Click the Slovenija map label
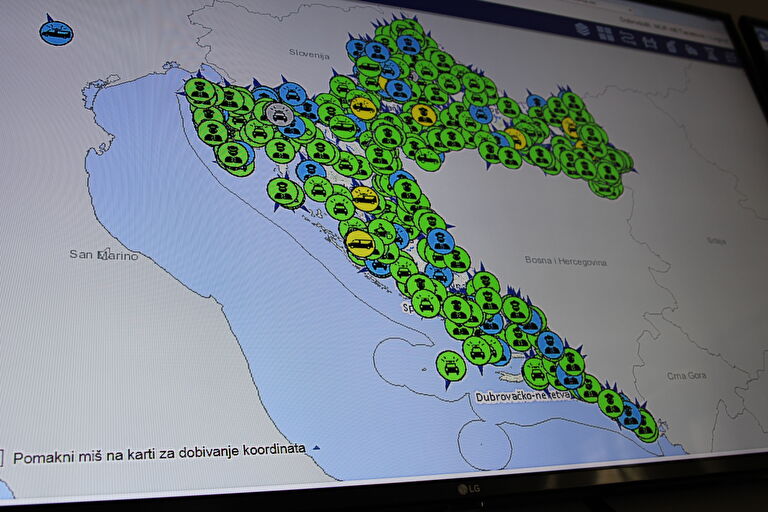This screenshot has height=512, width=768. coord(309,54)
